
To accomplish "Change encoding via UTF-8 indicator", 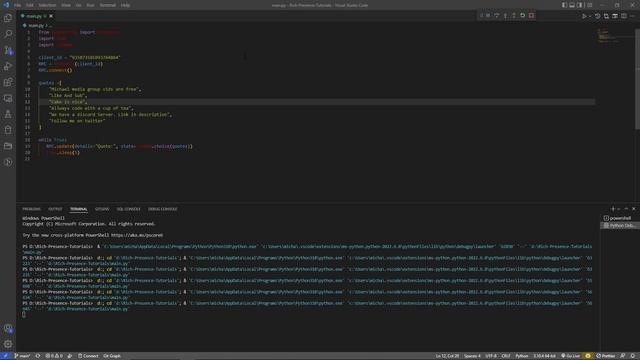I will click(491, 356).
